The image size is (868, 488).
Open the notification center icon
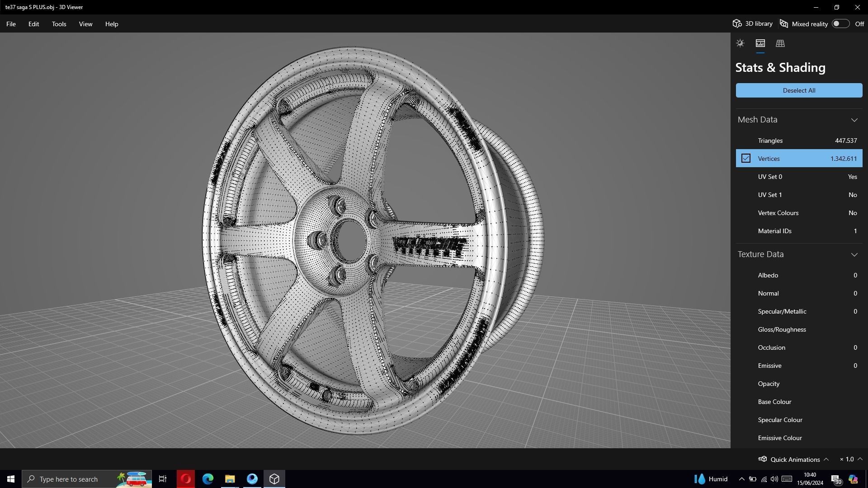(836, 479)
